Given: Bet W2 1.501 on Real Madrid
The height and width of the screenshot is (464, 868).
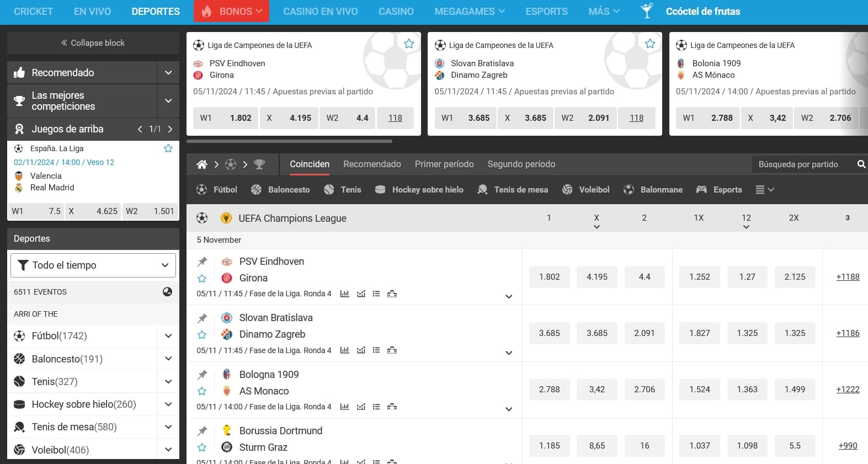Looking at the screenshot, I should 150,211.
